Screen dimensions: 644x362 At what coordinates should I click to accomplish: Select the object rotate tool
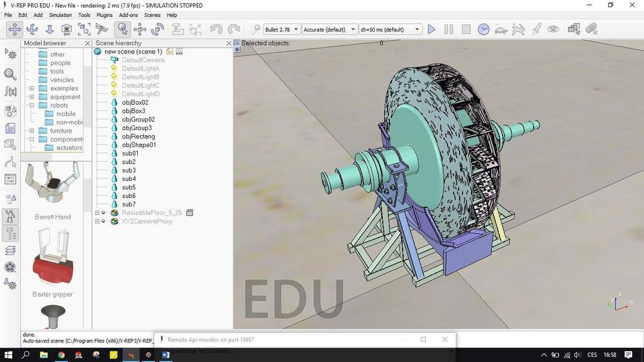click(x=157, y=29)
